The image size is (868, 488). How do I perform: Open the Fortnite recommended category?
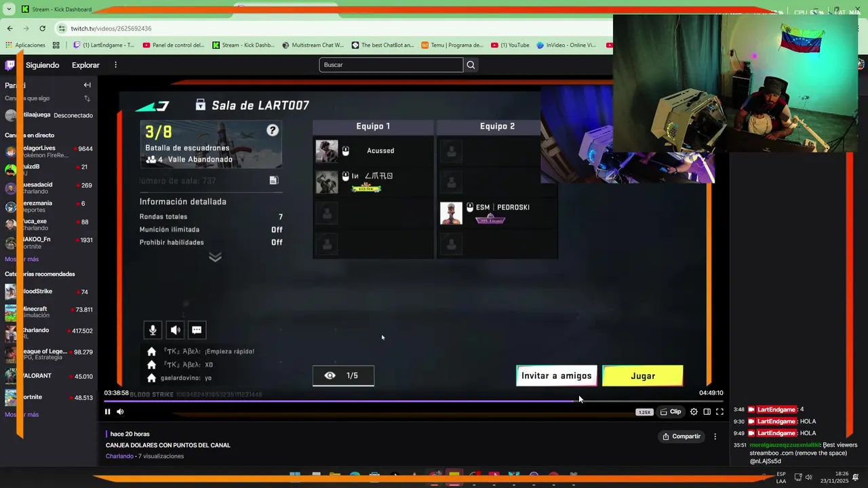point(49,397)
